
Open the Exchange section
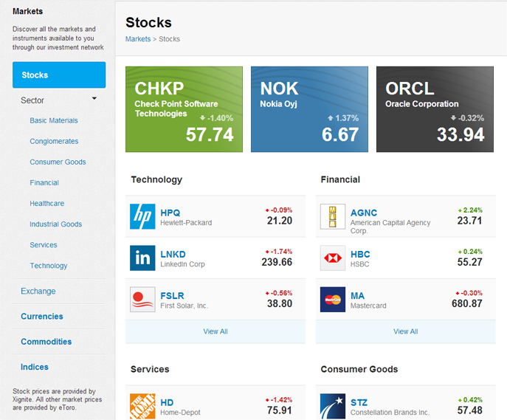pos(38,291)
